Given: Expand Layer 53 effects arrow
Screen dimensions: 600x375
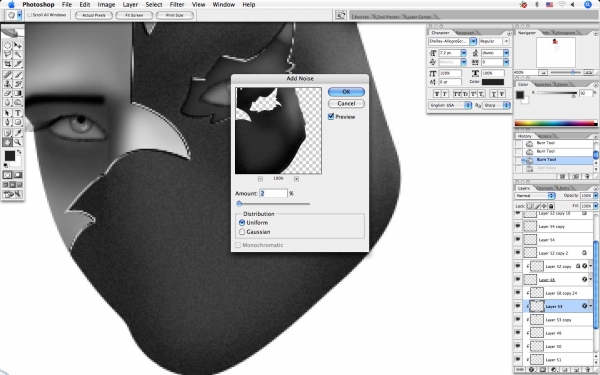Looking at the screenshot, I should click(x=591, y=306).
